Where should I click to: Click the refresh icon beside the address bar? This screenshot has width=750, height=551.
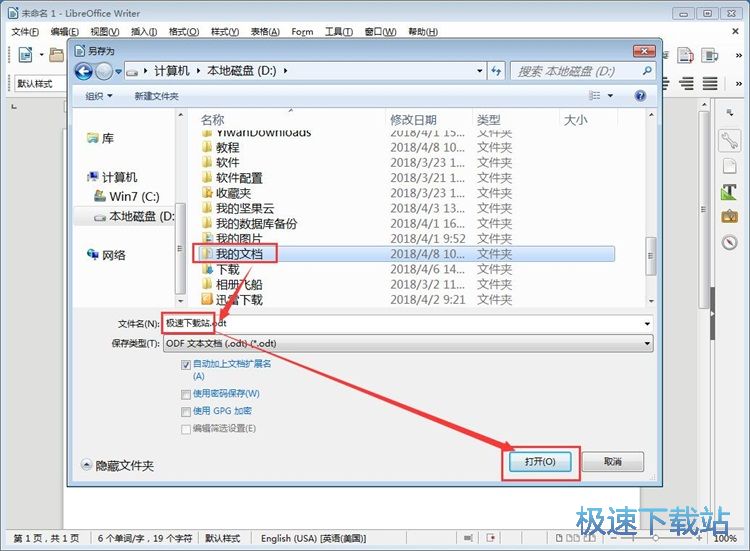496,71
